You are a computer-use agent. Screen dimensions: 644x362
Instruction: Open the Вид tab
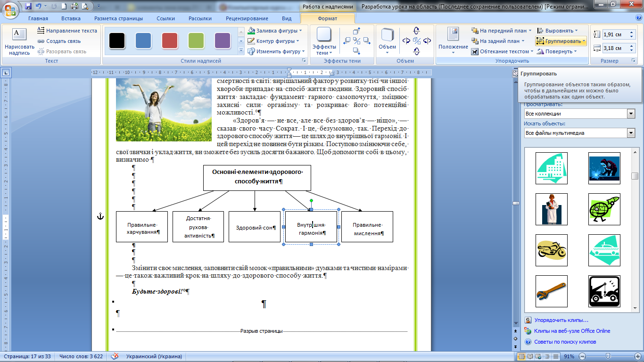click(x=287, y=18)
